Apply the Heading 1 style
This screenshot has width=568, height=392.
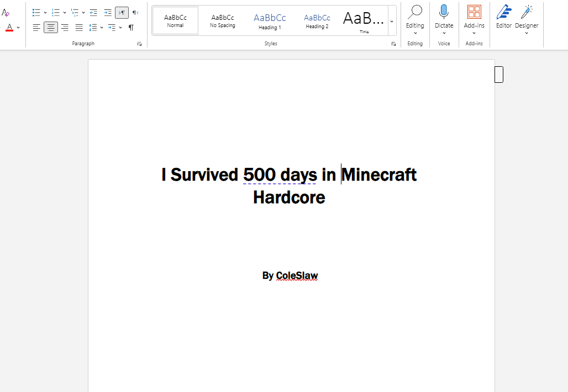pyautogui.click(x=270, y=21)
